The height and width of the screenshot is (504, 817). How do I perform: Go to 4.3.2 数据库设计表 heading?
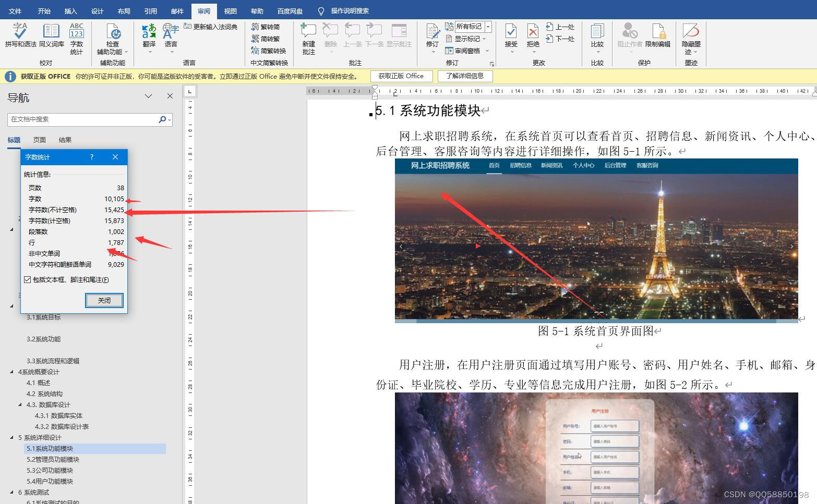[x=62, y=426]
